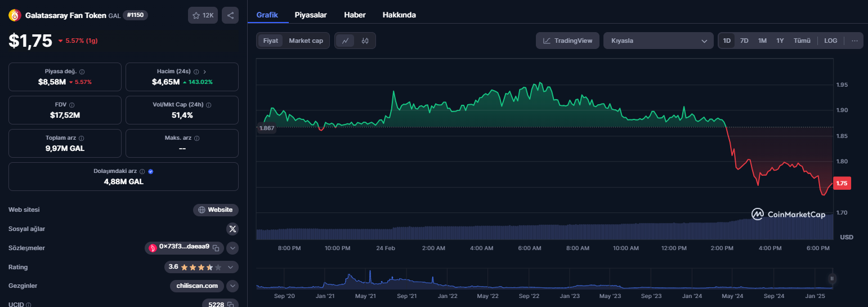The width and height of the screenshot is (868, 307).
Task: Switch to the Piyasalar tab
Action: pos(311,15)
